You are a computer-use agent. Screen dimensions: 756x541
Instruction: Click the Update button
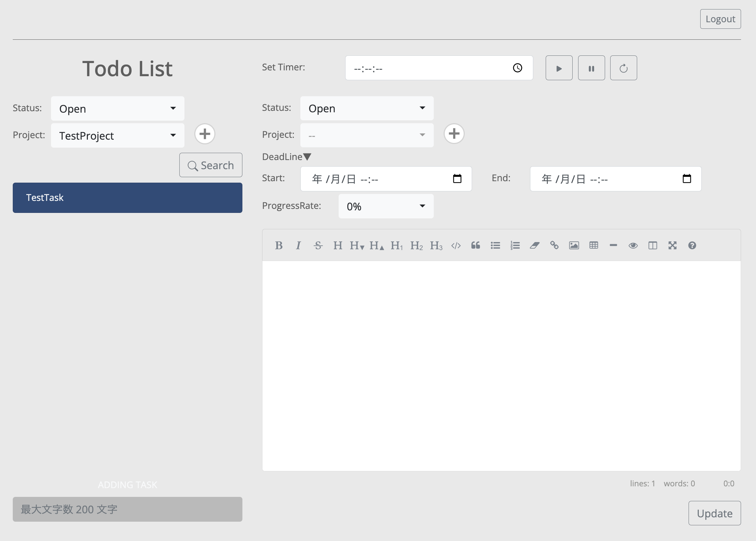pyautogui.click(x=714, y=513)
